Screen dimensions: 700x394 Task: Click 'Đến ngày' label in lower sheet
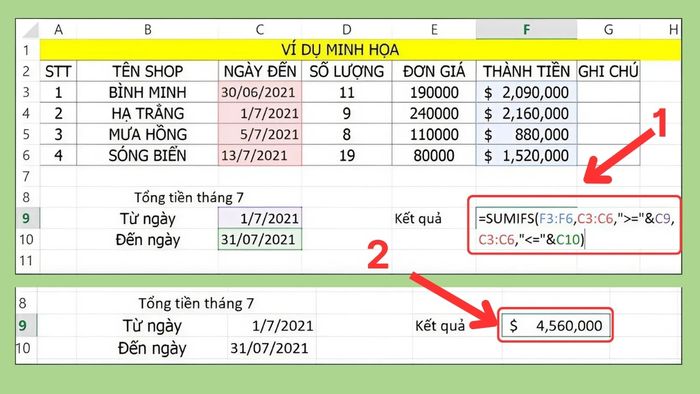pyautogui.click(x=152, y=348)
